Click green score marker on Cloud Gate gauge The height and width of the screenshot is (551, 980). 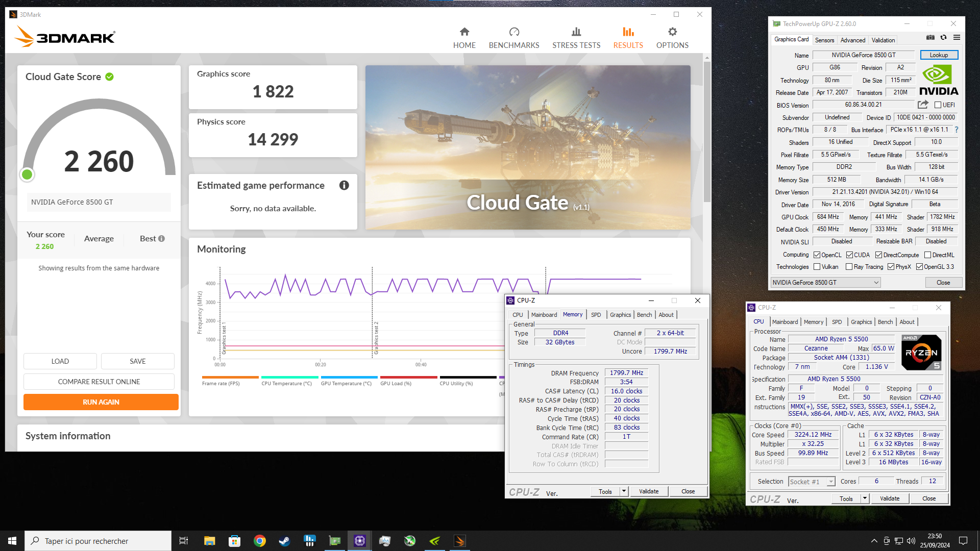tap(27, 174)
